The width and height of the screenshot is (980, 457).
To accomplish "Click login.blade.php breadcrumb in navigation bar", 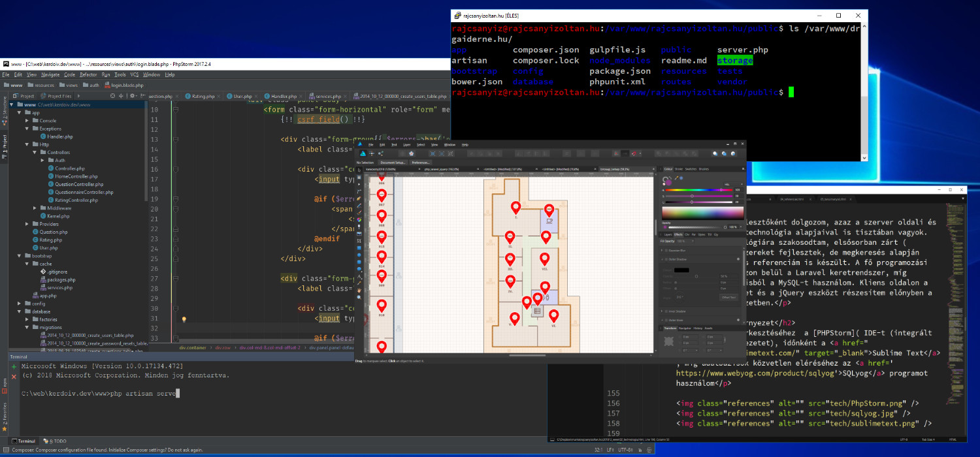I will coord(123,85).
